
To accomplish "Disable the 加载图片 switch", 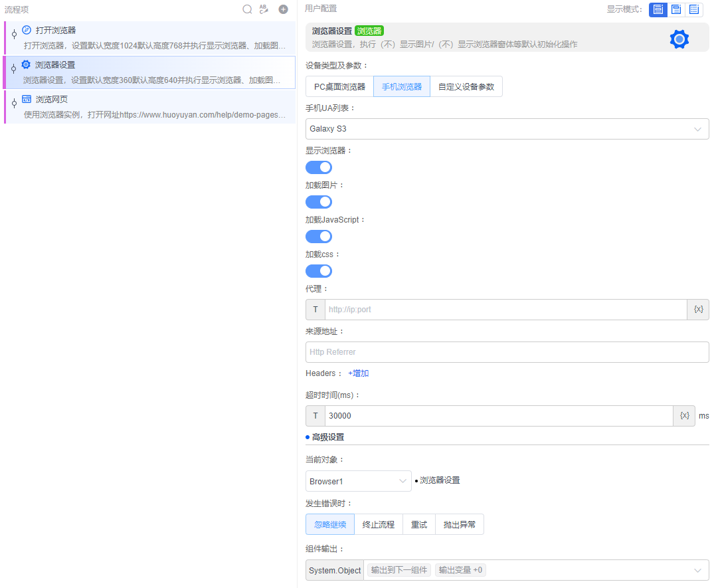I will coord(318,201).
